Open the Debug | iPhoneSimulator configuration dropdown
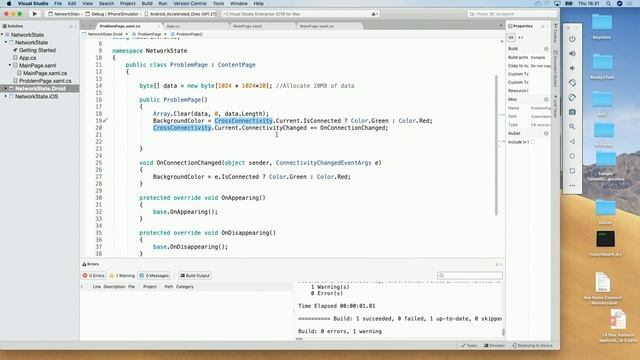The height and width of the screenshot is (360, 640). click(112, 14)
